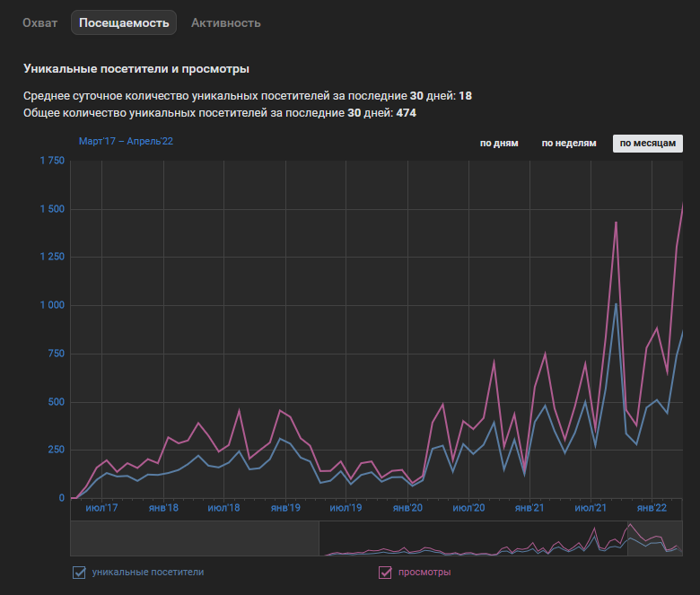Select the Посещаемость tab
Image resolution: width=700 pixels, height=595 pixels.
pos(124,22)
